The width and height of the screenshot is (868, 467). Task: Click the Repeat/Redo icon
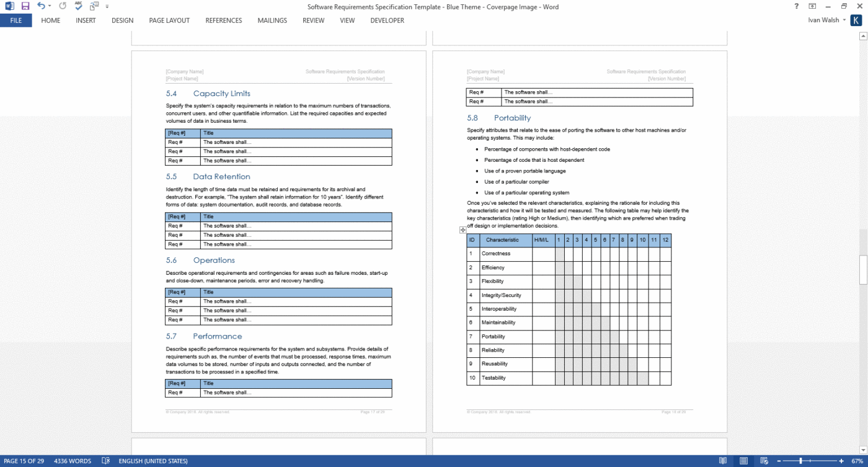(x=63, y=5)
